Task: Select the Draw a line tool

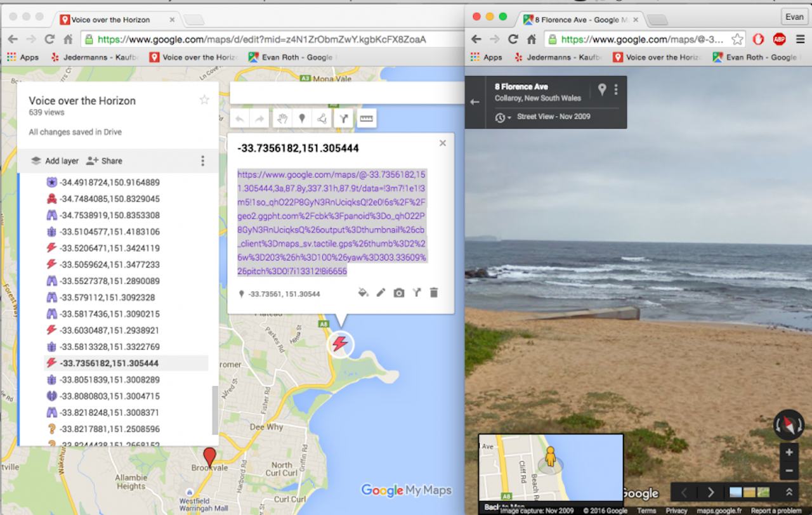Action: (323, 118)
